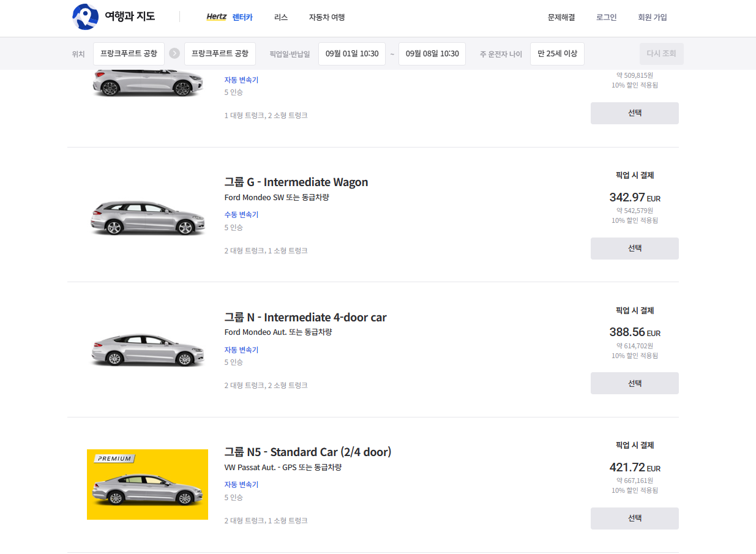This screenshot has width=756, height=554.
Task: Open the Group N Ford Mondeo image
Action: (x=148, y=351)
